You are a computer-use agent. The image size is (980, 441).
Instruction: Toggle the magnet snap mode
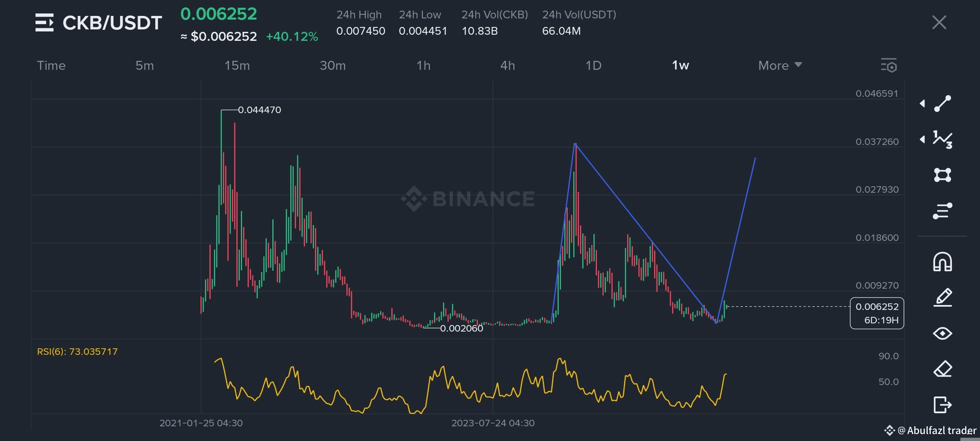coord(942,262)
